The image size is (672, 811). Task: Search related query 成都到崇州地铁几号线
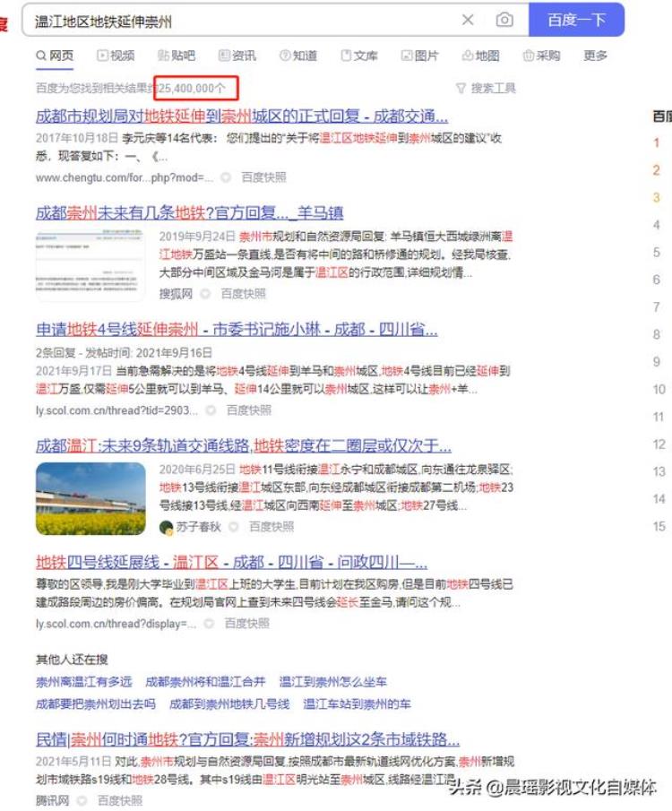229,704
